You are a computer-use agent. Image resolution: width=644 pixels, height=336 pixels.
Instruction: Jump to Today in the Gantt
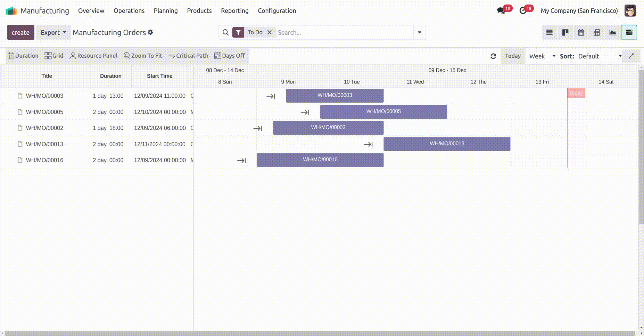[513, 56]
